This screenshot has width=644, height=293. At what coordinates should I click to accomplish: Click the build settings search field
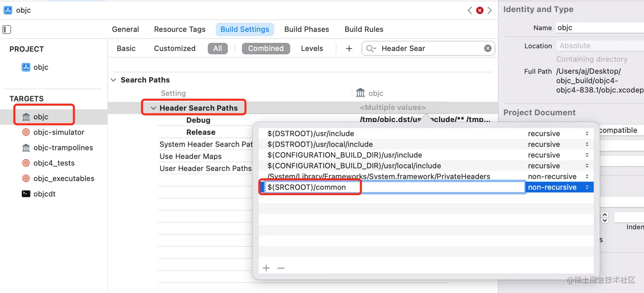click(428, 49)
